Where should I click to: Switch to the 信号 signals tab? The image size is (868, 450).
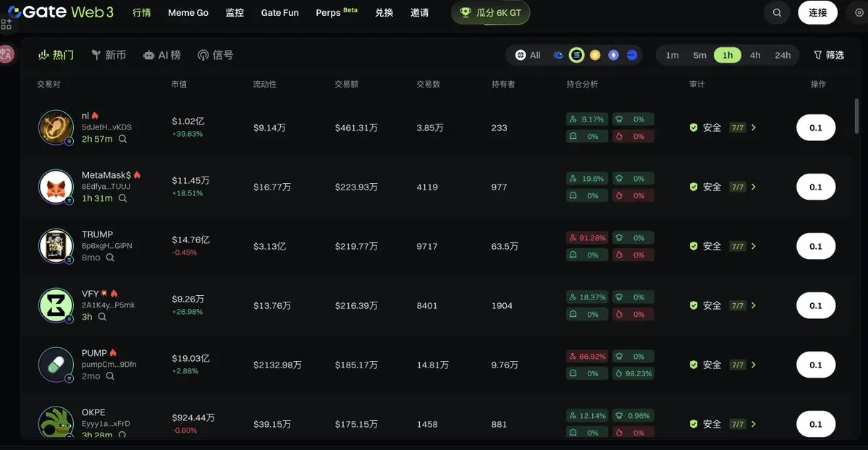coord(216,55)
